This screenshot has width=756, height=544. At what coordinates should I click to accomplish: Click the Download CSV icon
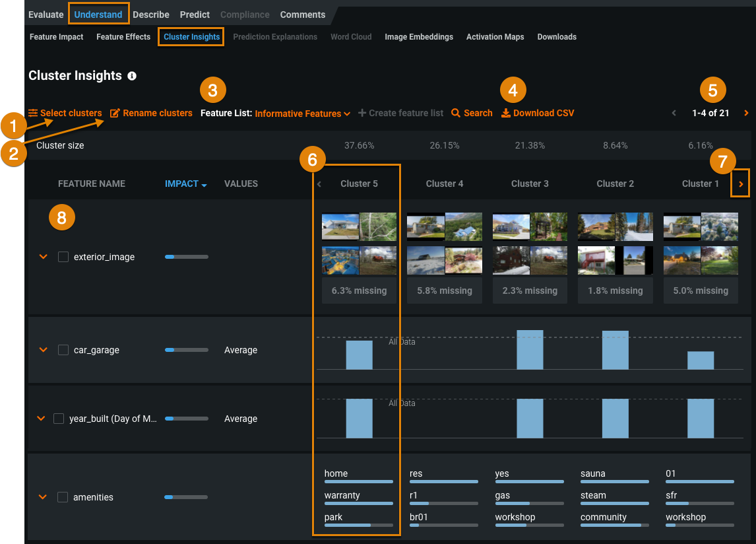(506, 113)
